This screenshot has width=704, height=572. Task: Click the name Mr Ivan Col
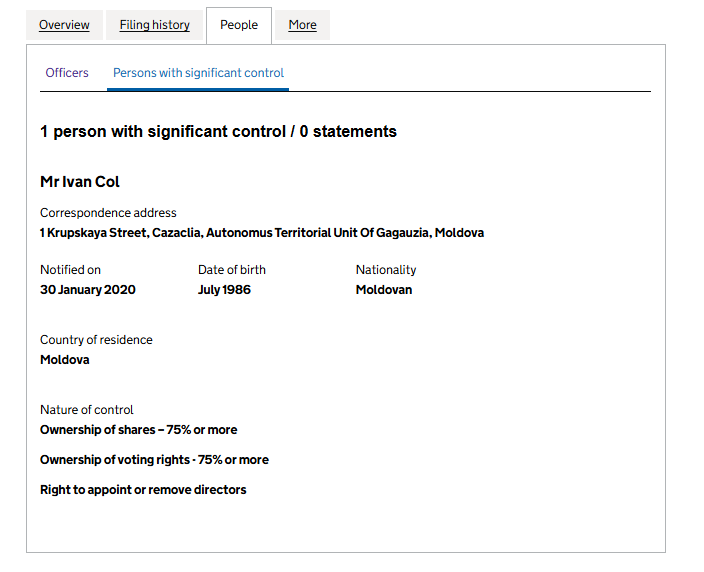point(80,182)
